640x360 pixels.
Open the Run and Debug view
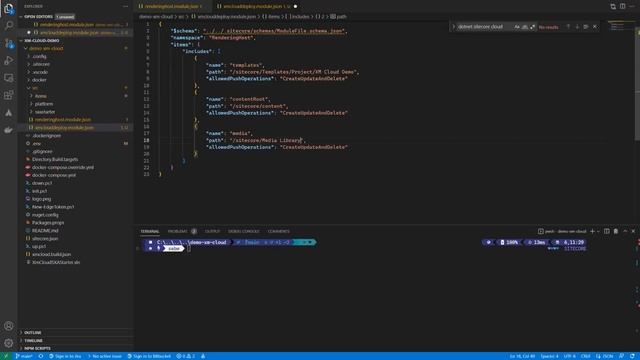point(9,60)
